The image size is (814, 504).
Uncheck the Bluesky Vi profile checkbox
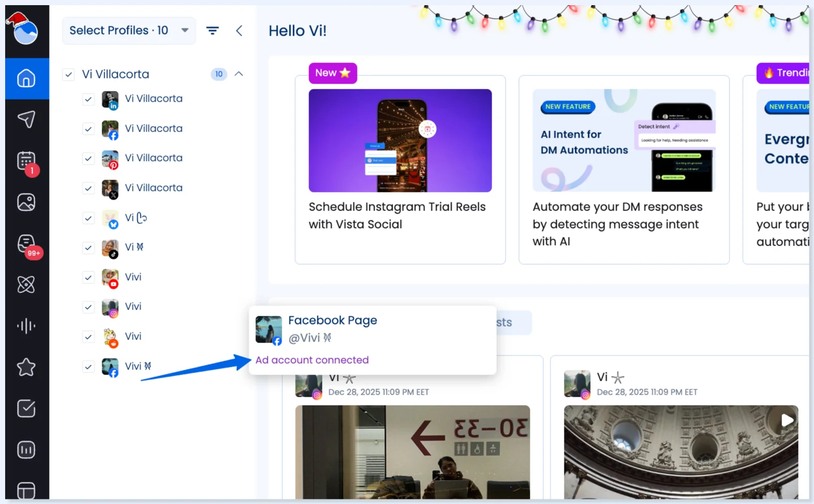point(88,218)
